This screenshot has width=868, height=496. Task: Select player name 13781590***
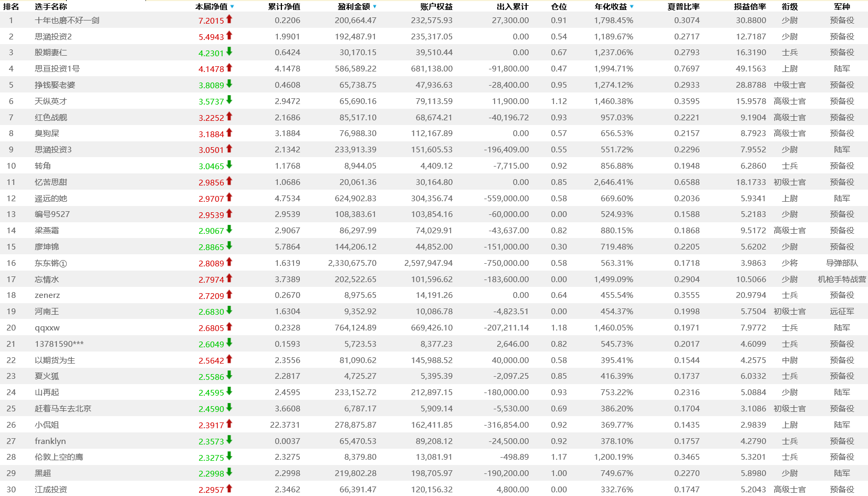click(x=59, y=344)
